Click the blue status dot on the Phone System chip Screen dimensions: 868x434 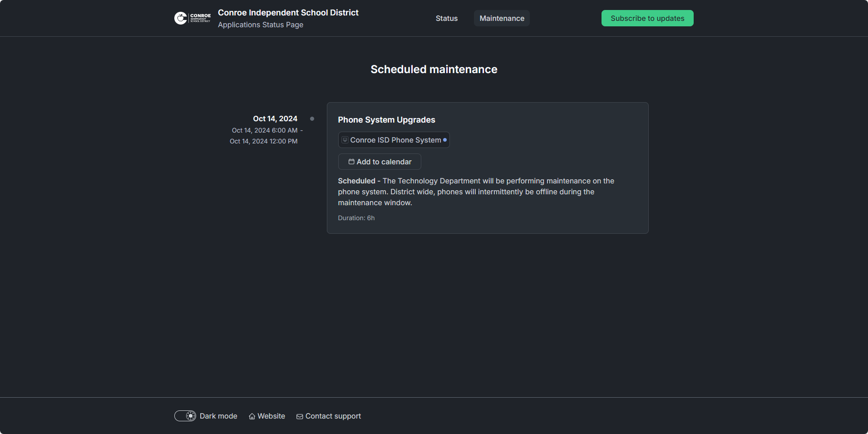(x=445, y=140)
